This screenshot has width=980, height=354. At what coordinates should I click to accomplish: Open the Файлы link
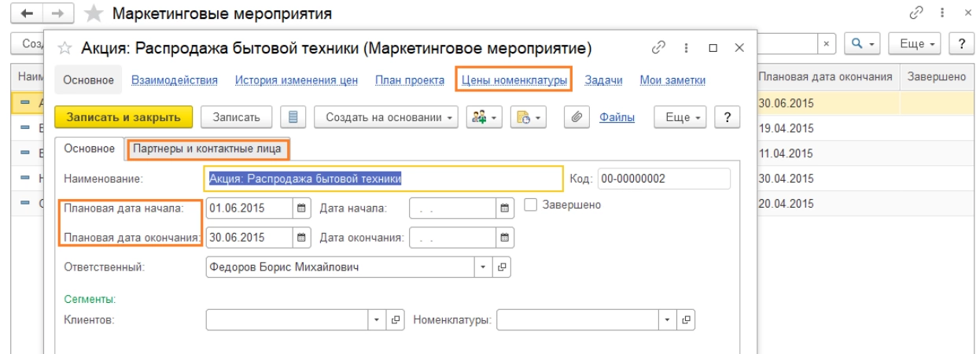tap(617, 117)
